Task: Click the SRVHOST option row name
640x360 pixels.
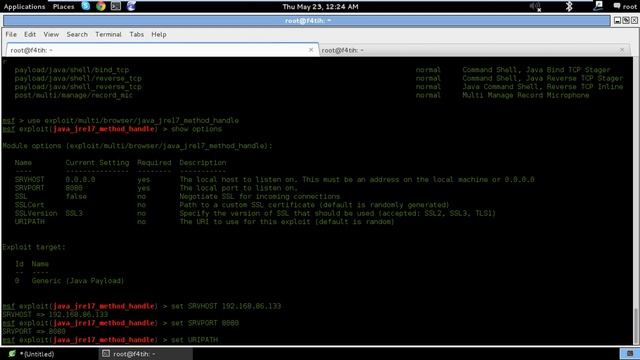Action: 29,180
